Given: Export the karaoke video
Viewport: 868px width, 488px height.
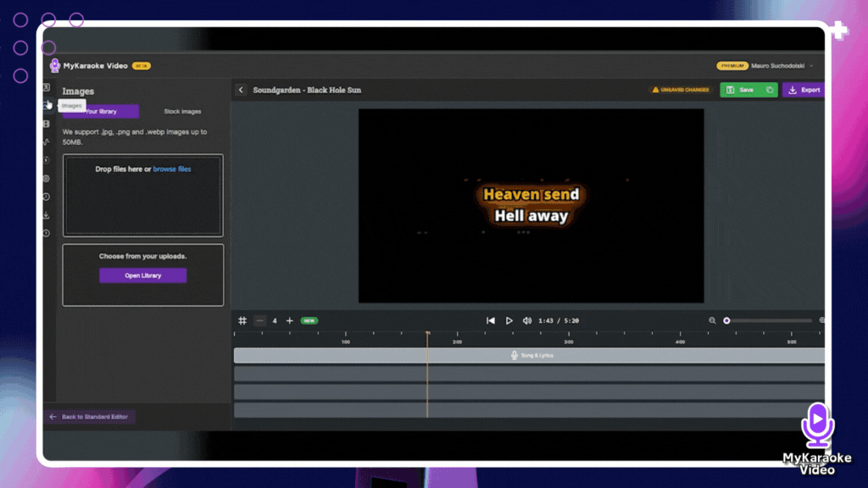Looking at the screenshot, I should click(804, 90).
